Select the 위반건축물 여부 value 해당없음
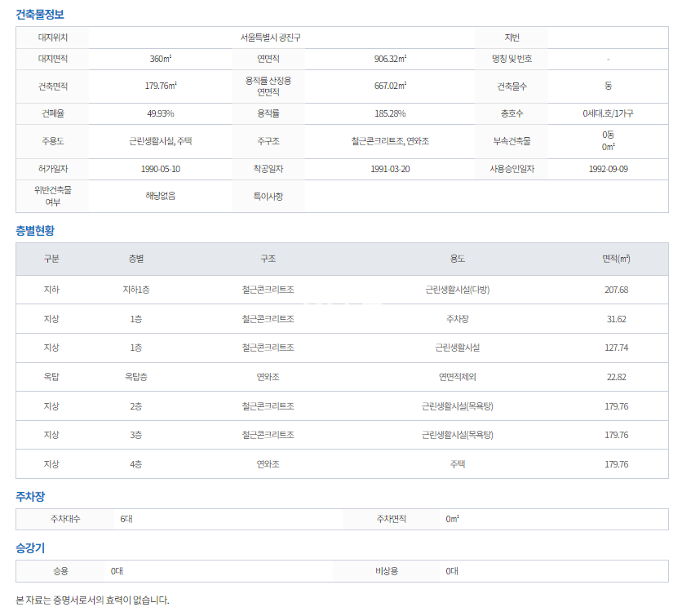The height and width of the screenshot is (616, 682). pyautogui.click(x=160, y=196)
